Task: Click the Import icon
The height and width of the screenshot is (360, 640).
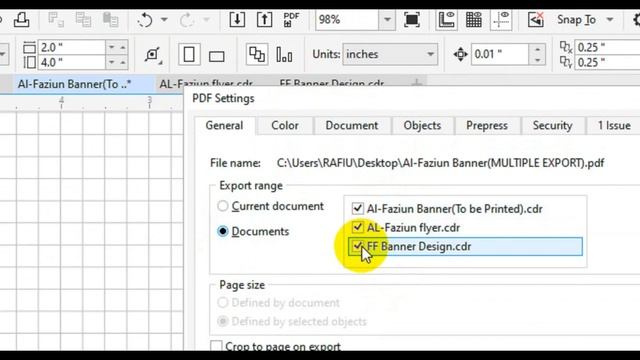Action: pyautogui.click(x=237, y=20)
